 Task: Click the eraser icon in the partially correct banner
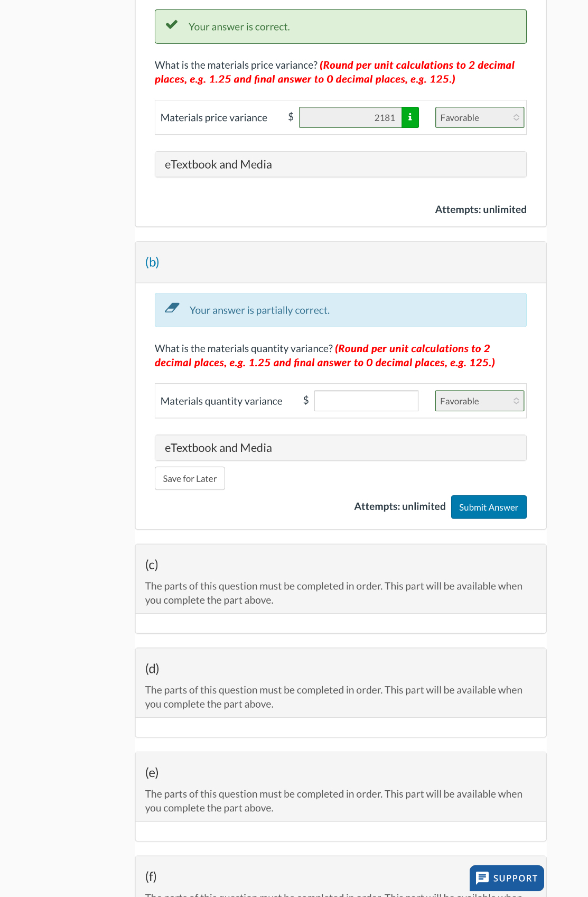(172, 308)
